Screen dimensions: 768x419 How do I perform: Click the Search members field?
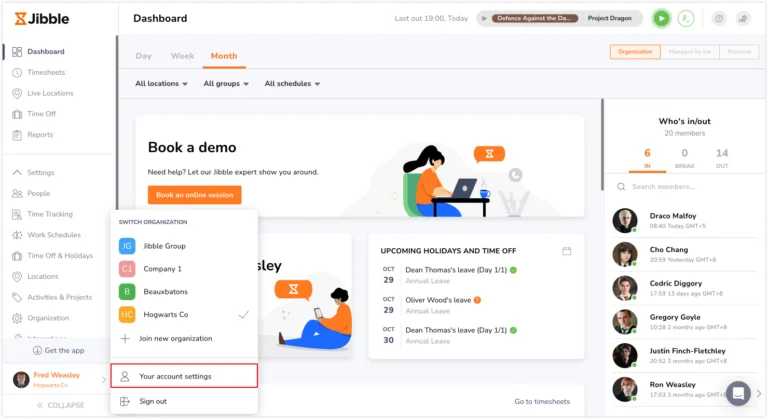pyautogui.click(x=684, y=187)
